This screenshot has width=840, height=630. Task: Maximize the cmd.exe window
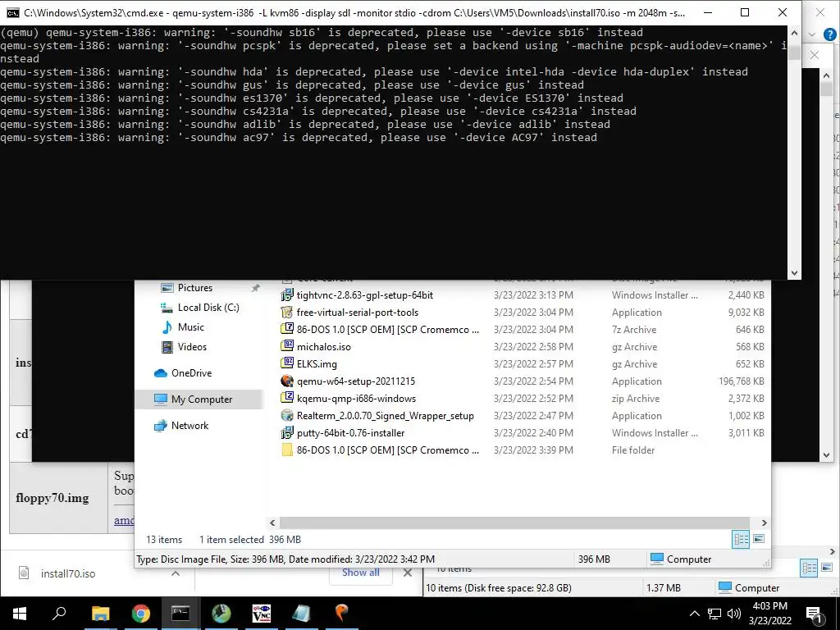pyautogui.click(x=745, y=12)
